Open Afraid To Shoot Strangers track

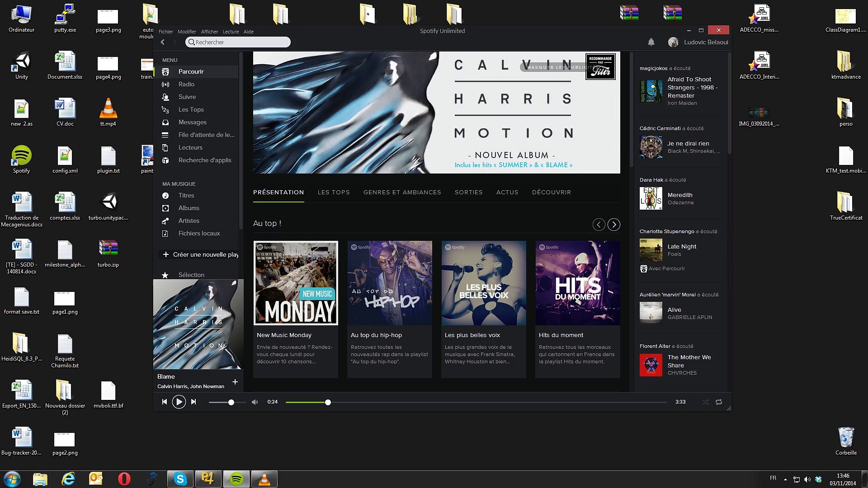click(x=693, y=87)
